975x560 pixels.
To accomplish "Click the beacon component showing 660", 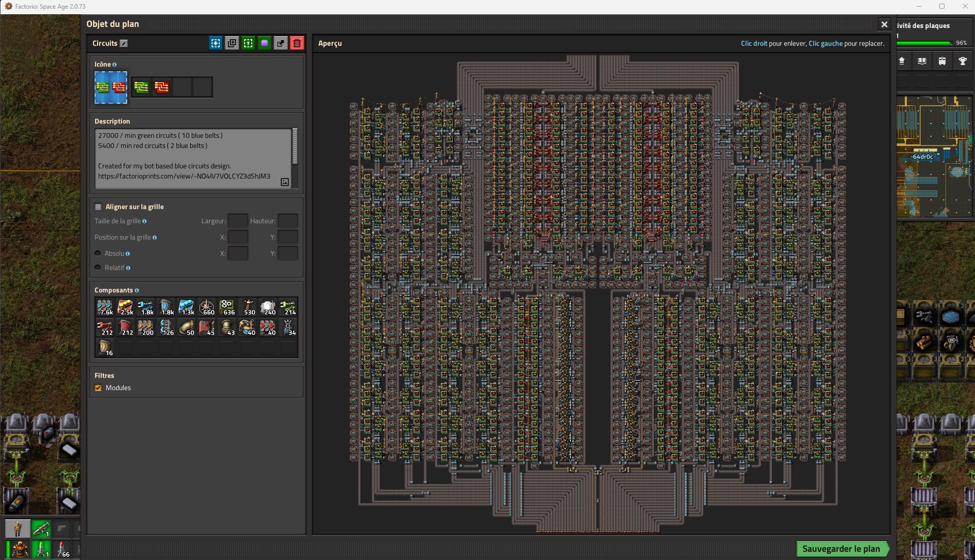I will click(x=206, y=307).
